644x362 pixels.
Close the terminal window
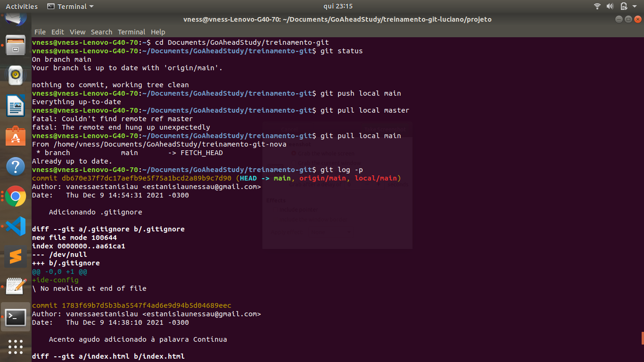(637, 19)
